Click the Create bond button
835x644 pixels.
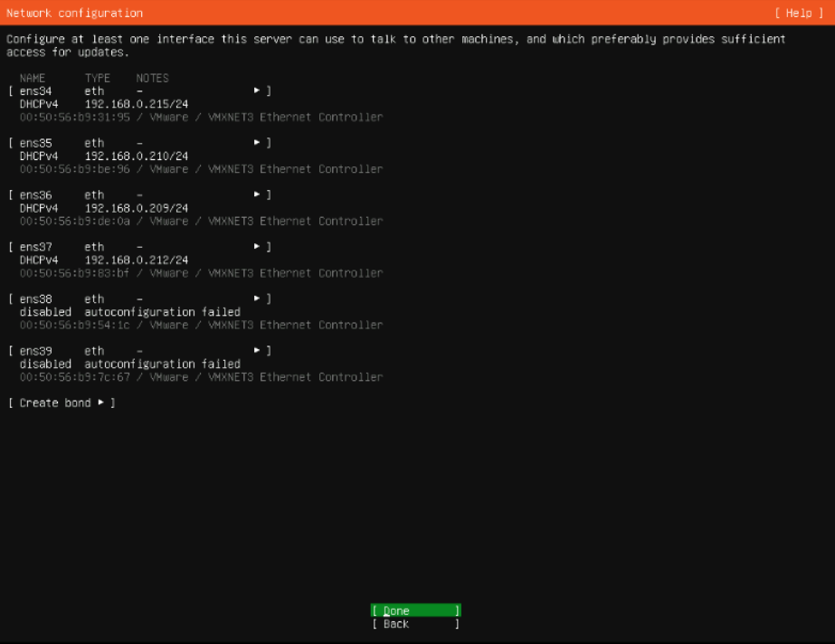coord(62,402)
